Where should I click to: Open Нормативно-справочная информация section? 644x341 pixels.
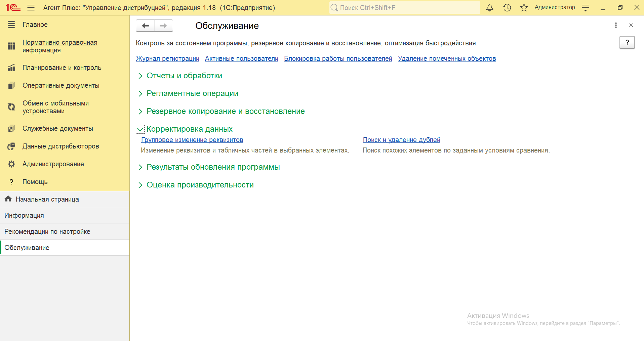pyautogui.click(x=60, y=46)
